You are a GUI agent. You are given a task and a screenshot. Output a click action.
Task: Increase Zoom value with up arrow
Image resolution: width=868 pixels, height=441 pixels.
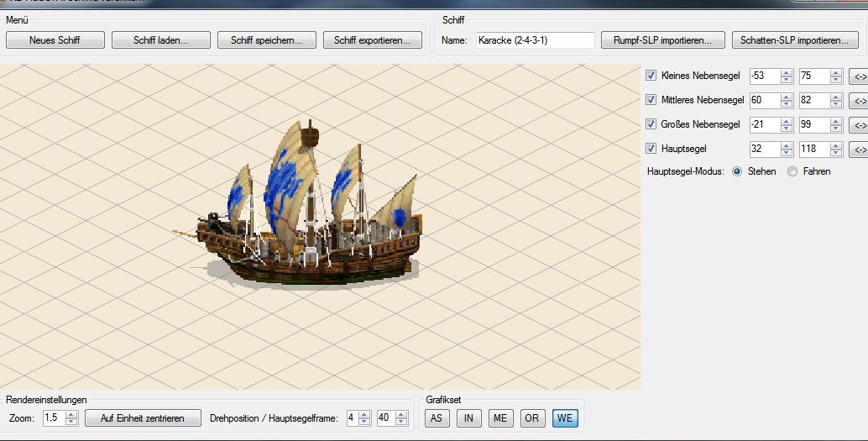pyautogui.click(x=71, y=414)
